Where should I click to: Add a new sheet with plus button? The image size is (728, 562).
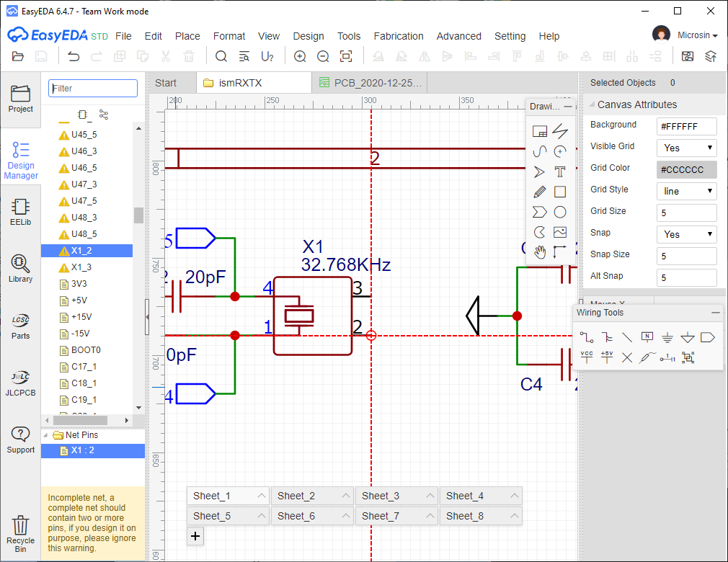195,536
